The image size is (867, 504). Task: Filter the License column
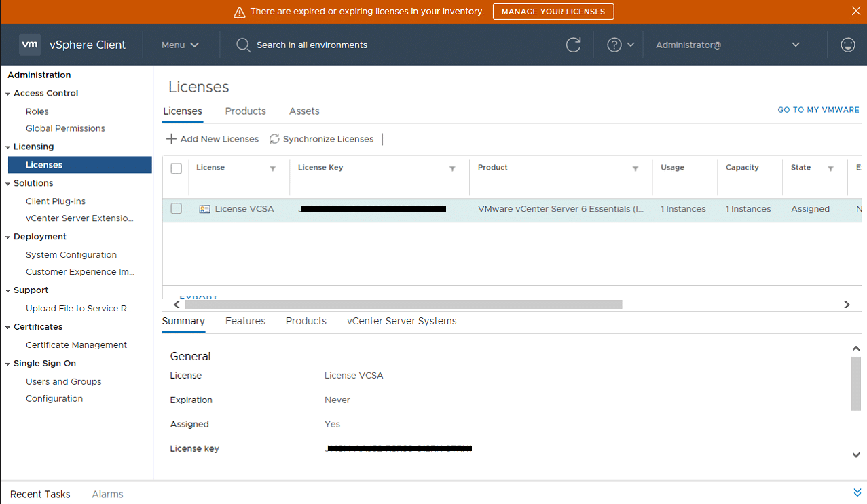(x=273, y=168)
